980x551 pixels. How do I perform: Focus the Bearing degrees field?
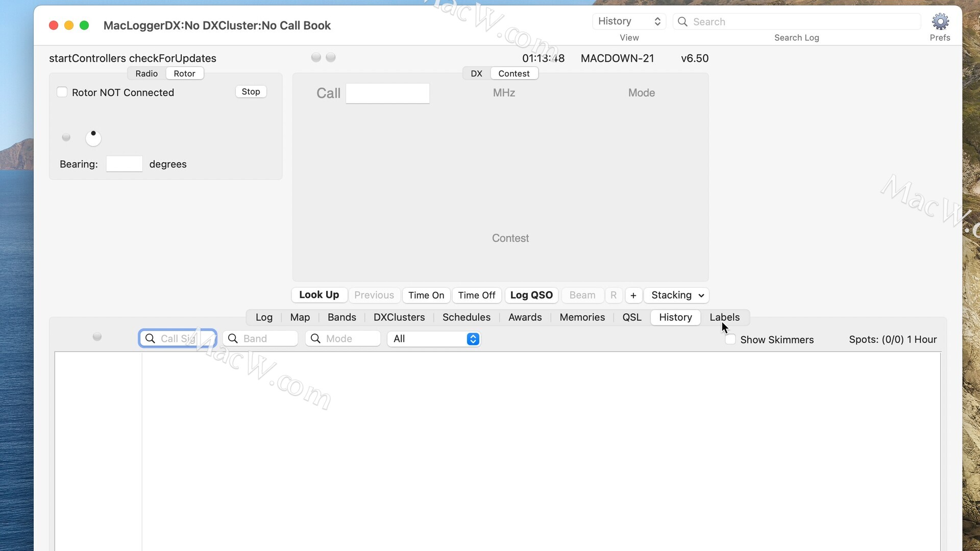[124, 164]
